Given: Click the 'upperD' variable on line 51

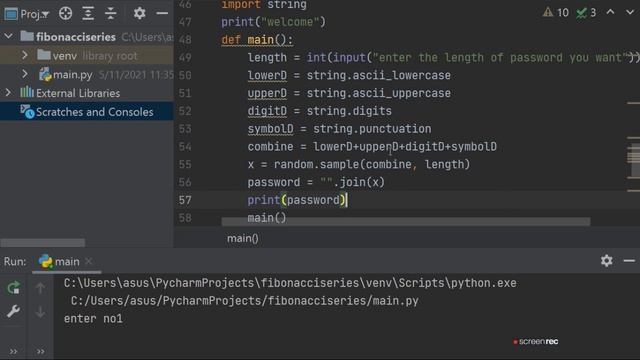Looking at the screenshot, I should tap(267, 93).
